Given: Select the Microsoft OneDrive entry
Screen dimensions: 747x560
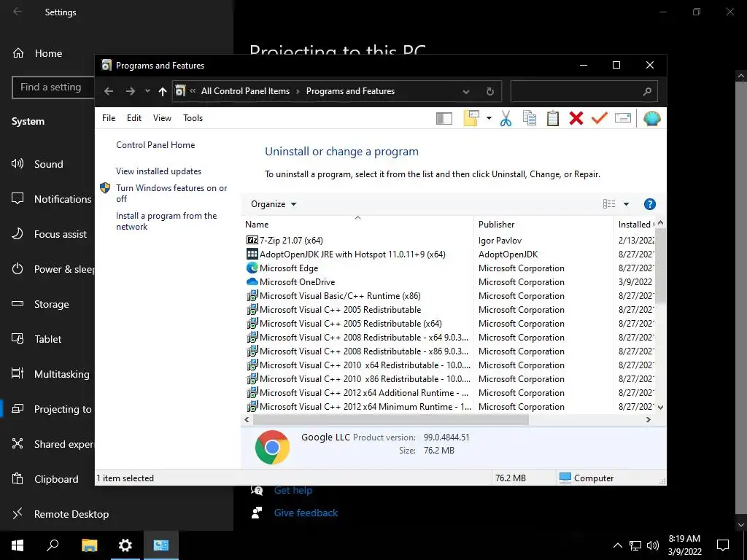Looking at the screenshot, I should coord(290,282).
